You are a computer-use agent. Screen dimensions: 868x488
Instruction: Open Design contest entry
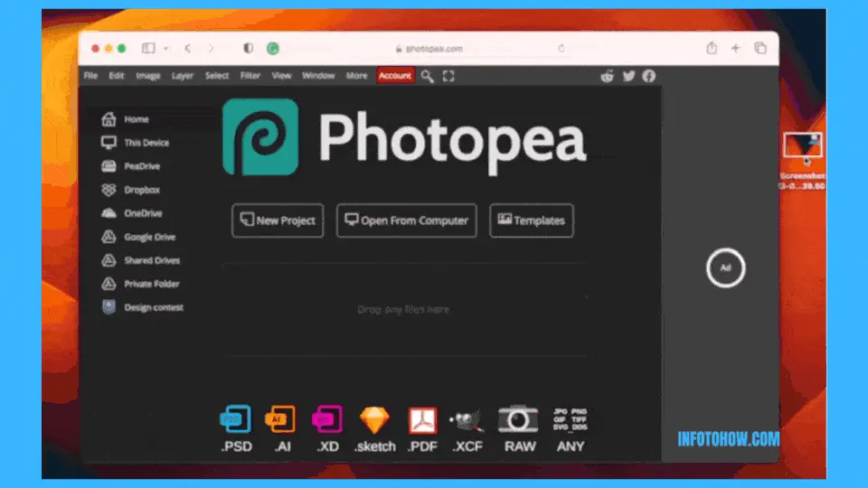pos(142,307)
